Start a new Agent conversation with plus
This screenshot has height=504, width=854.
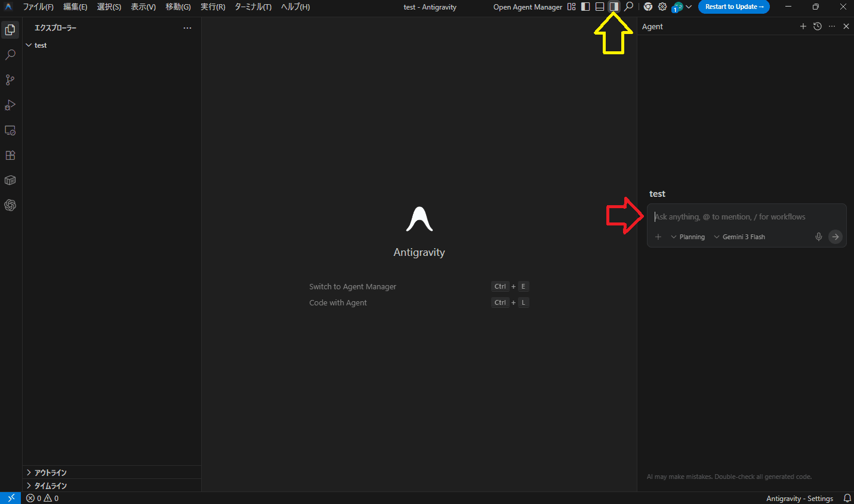click(x=803, y=26)
